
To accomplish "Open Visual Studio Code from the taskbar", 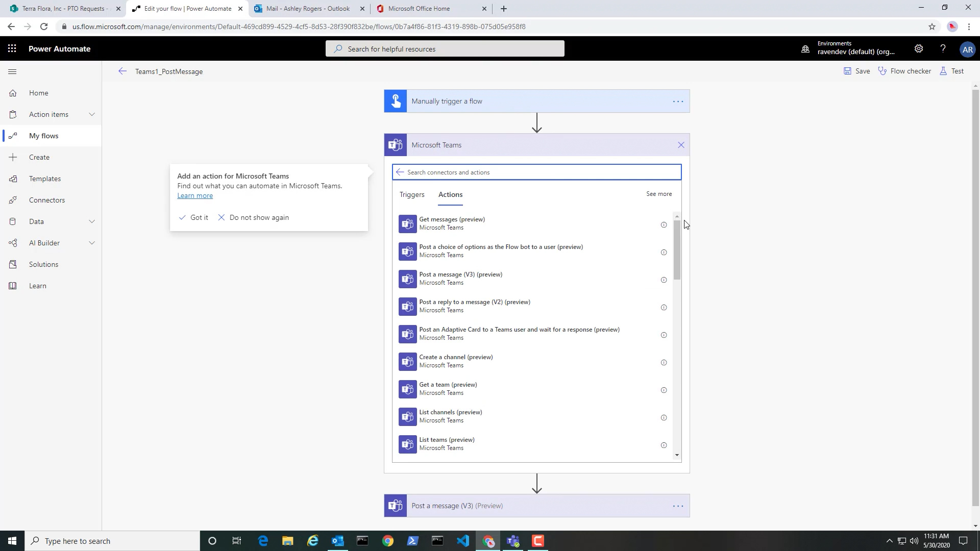I will click(463, 541).
